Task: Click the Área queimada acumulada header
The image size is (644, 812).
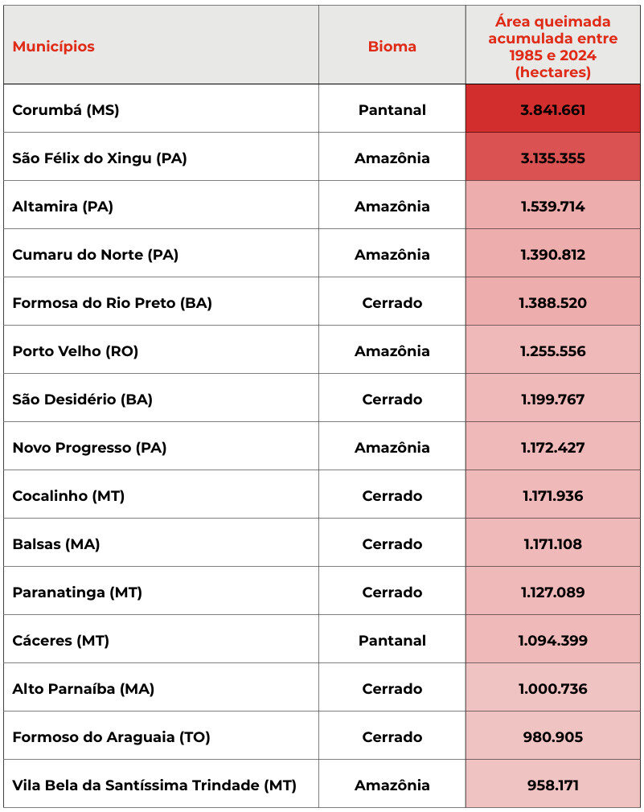Action: 552,46
